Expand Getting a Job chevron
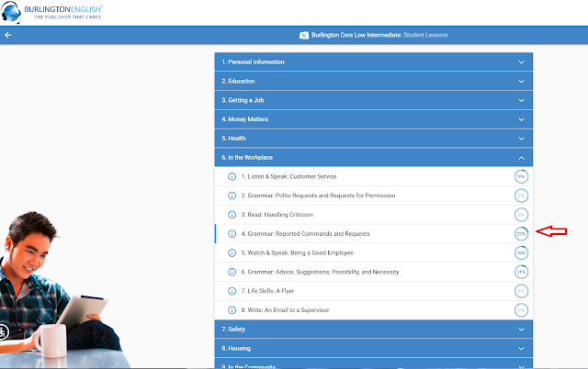This screenshot has width=588, height=369. click(521, 100)
